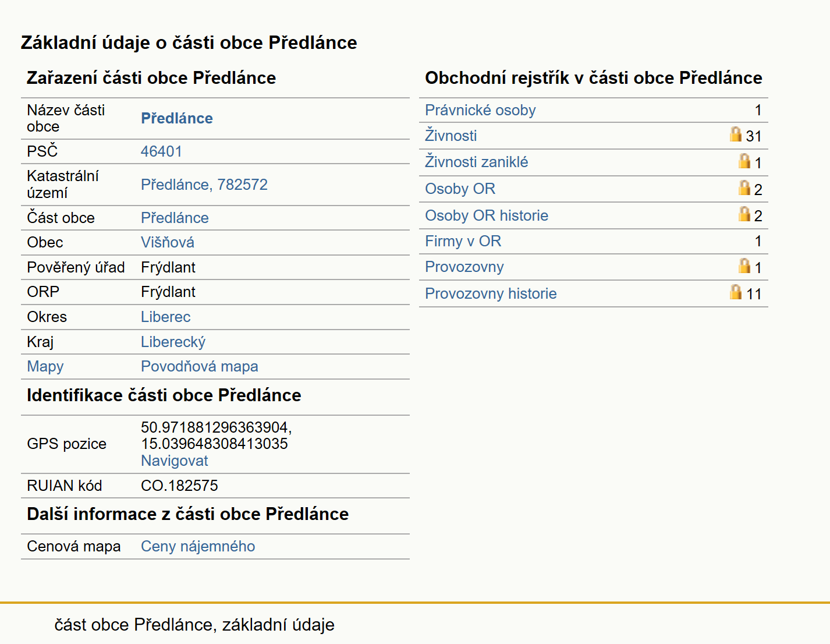Image resolution: width=830 pixels, height=644 pixels.
Task: Click the lock icon beside Provozovny historie
Action: point(736,292)
